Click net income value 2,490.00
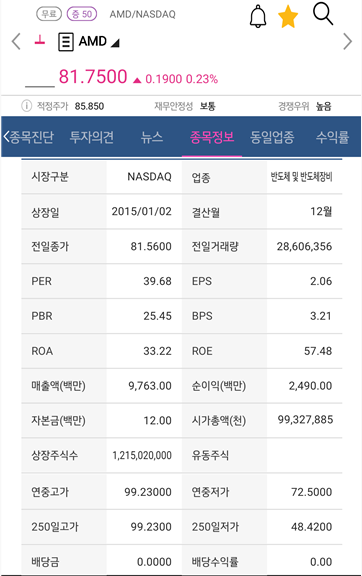Image resolution: width=362 pixels, height=576 pixels. 310,386
